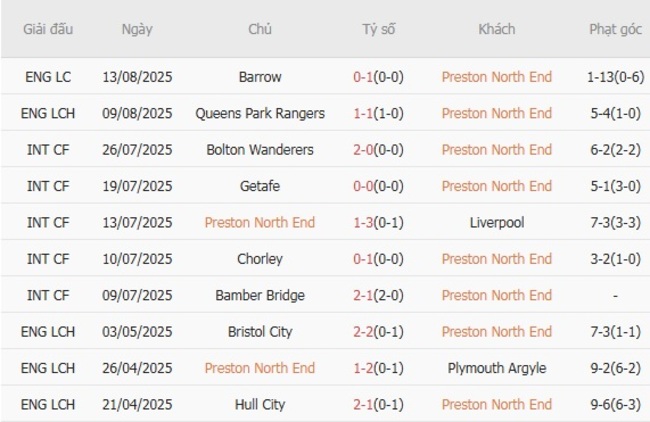Open the Queens Park Rangers team page
The width and height of the screenshot is (650, 422).
coord(260,113)
